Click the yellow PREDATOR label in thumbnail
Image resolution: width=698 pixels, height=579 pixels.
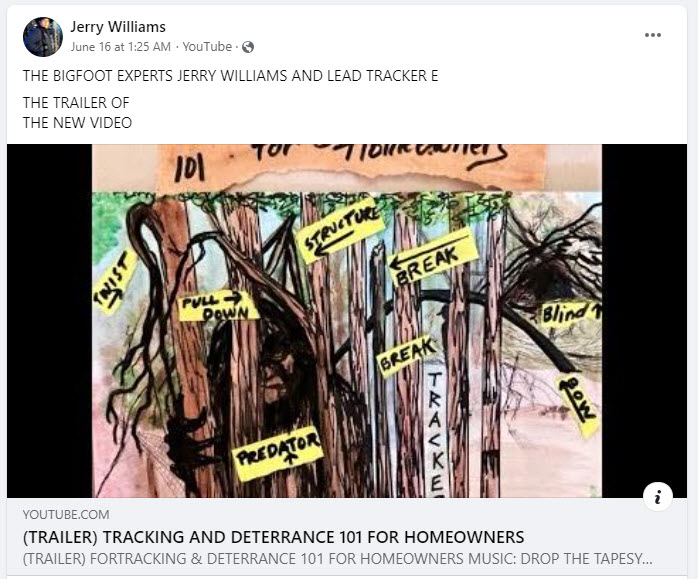coord(278,453)
